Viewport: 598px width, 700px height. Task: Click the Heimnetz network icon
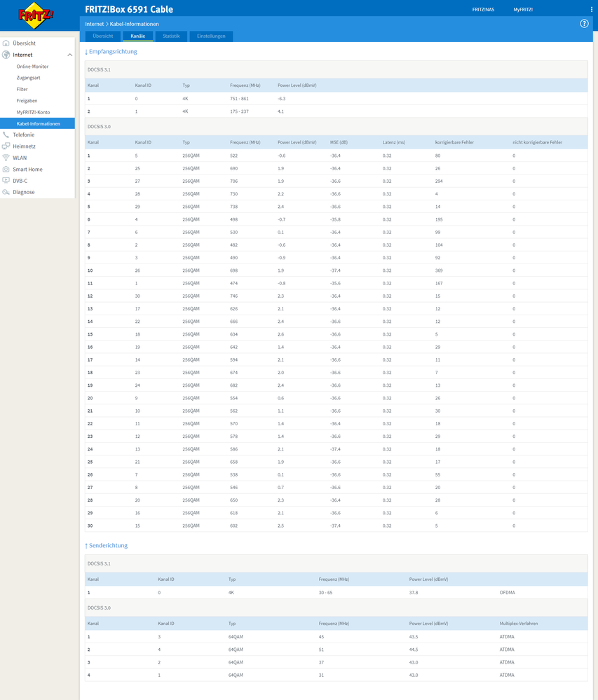coord(6,146)
